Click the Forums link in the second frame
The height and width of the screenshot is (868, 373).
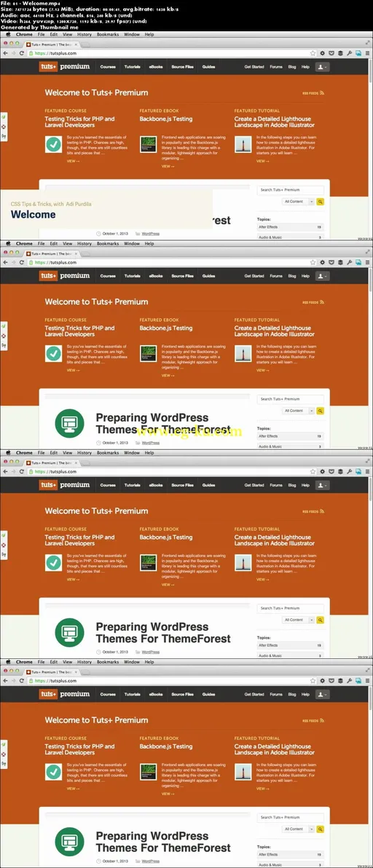click(276, 276)
